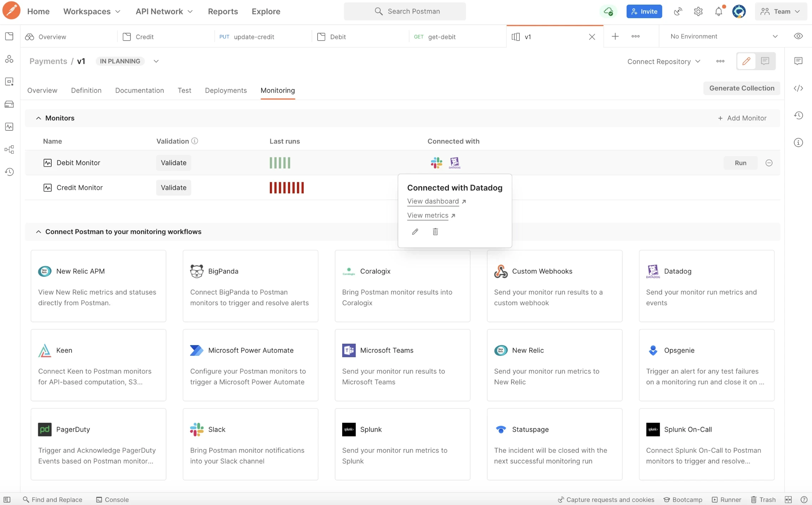Screen dimensions: 812x505
Task: Click the remove icon for Debit Monitor
Action: (769, 163)
